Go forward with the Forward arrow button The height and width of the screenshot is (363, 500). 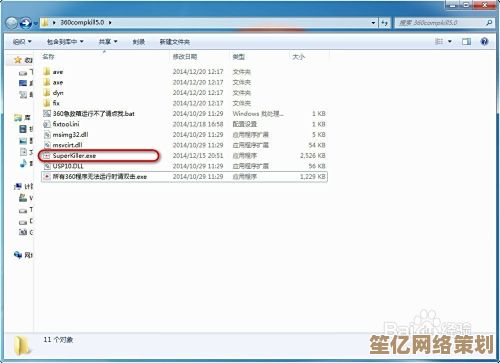(25, 23)
